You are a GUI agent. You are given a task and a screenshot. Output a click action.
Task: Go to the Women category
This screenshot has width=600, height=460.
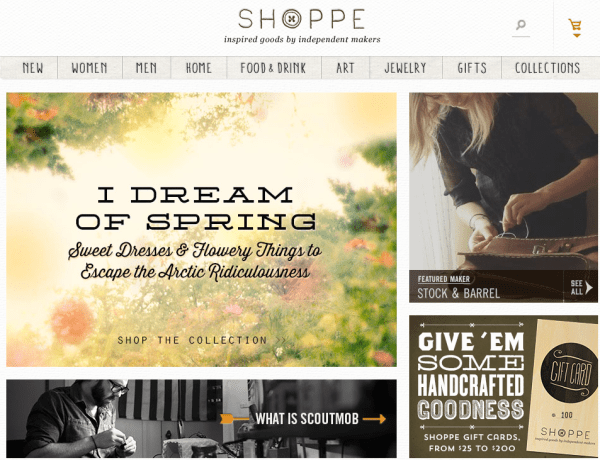pyautogui.click(x=89, y=68)
